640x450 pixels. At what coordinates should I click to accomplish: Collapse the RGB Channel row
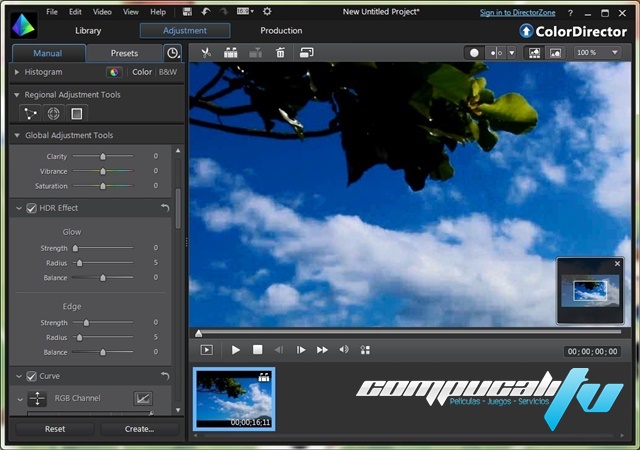20,399
